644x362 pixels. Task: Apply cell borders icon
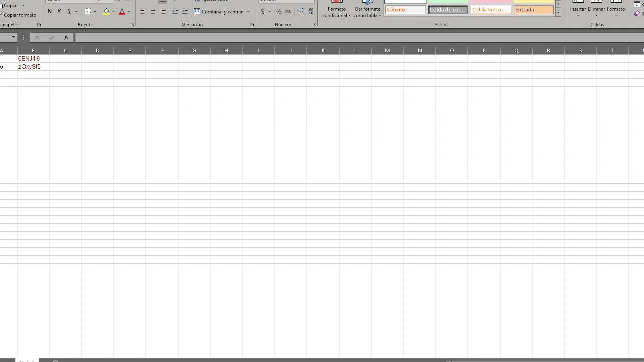coord(88,11)
